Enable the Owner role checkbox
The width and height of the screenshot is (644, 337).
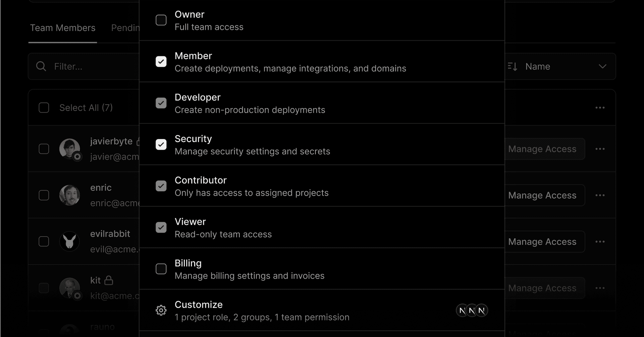click(161, 20)
